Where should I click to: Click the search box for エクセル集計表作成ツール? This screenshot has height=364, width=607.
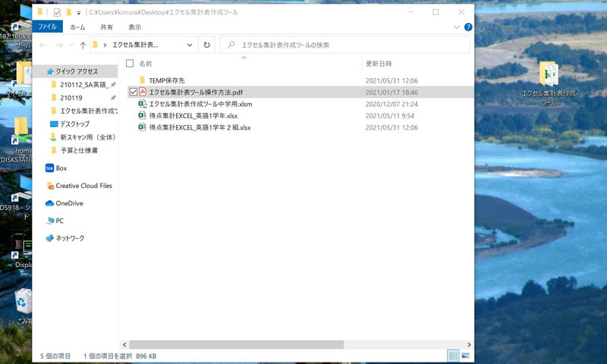click(349, 45)
